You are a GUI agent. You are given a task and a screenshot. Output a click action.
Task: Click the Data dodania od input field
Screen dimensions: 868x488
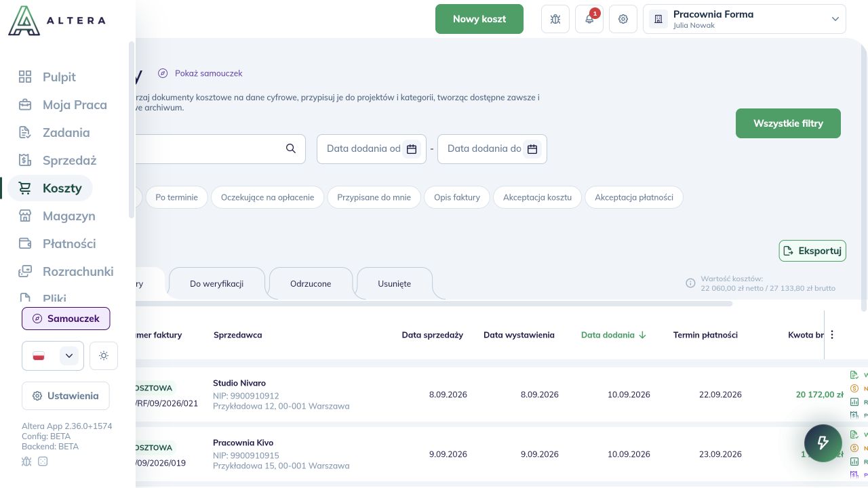click(371, 149)
